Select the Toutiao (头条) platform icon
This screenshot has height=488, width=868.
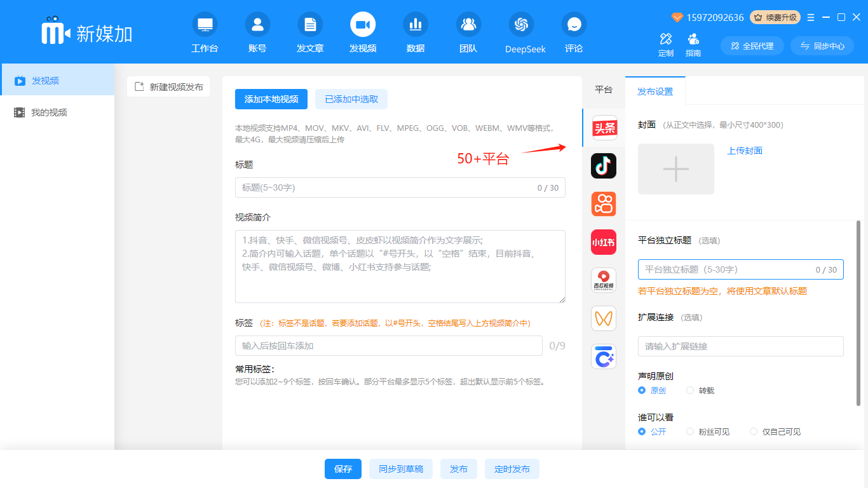[x=604, y=128]
